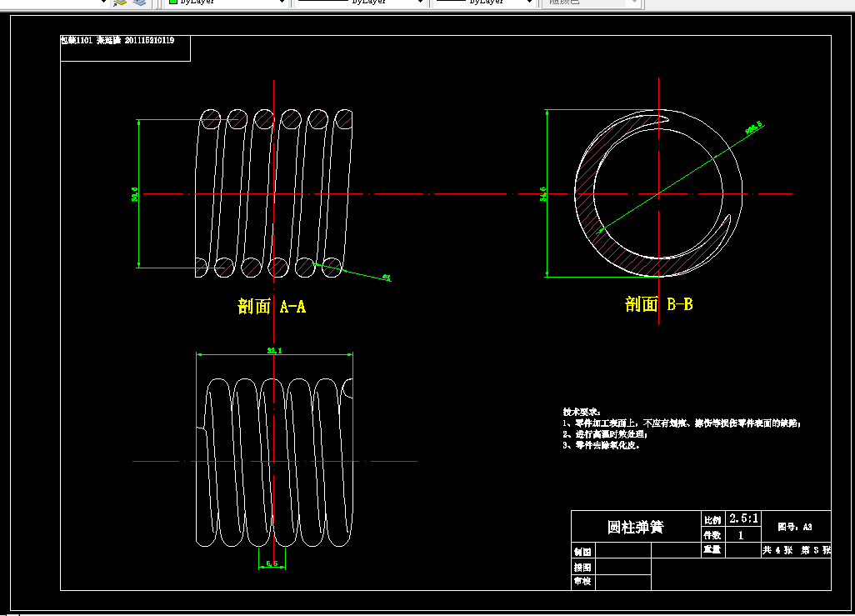Select the 6.5 pitch dimension text
This screenshot has height=616, width=855.
(272, 563)
